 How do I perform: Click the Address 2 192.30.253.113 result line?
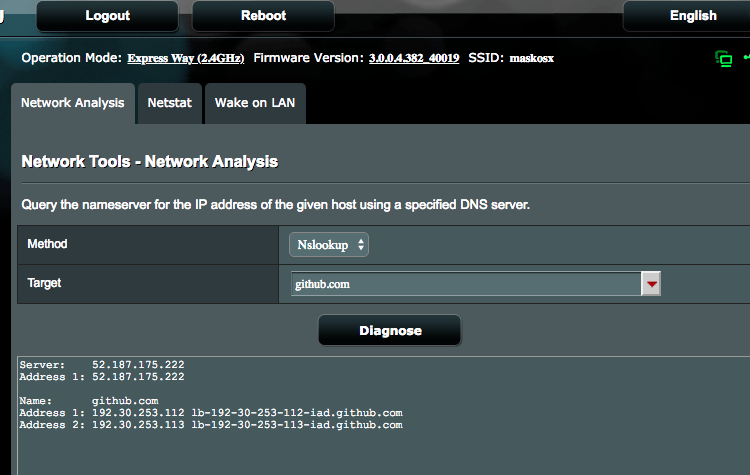point(211,425)
